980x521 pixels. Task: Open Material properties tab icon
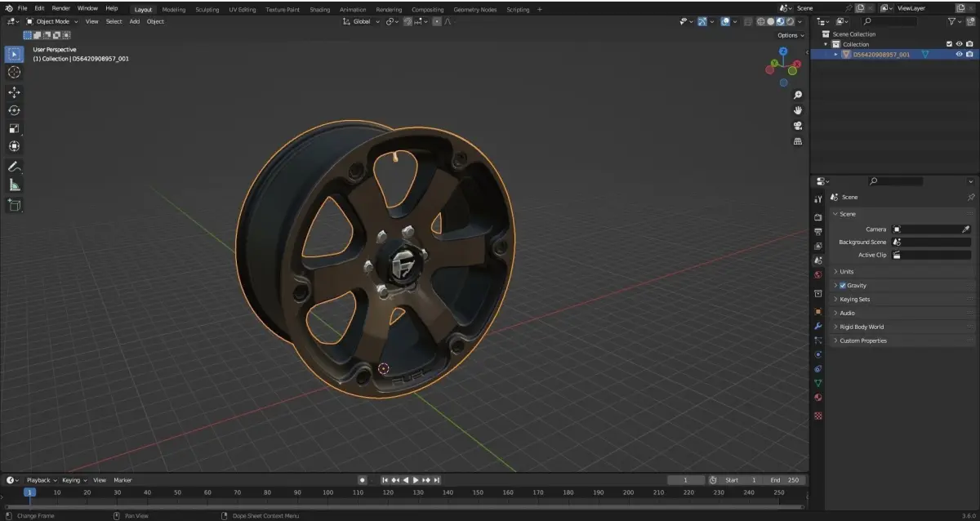point(818,398)
